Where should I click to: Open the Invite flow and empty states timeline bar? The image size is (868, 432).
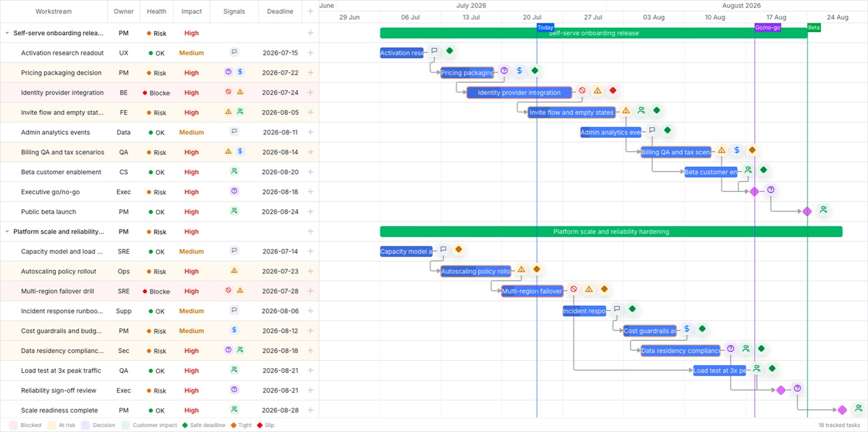click(x=571, y=112)
